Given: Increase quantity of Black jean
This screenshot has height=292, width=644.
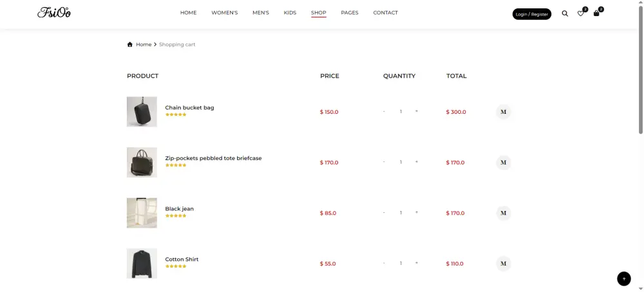Looking at the screenshot, I should tap(417, 212).
